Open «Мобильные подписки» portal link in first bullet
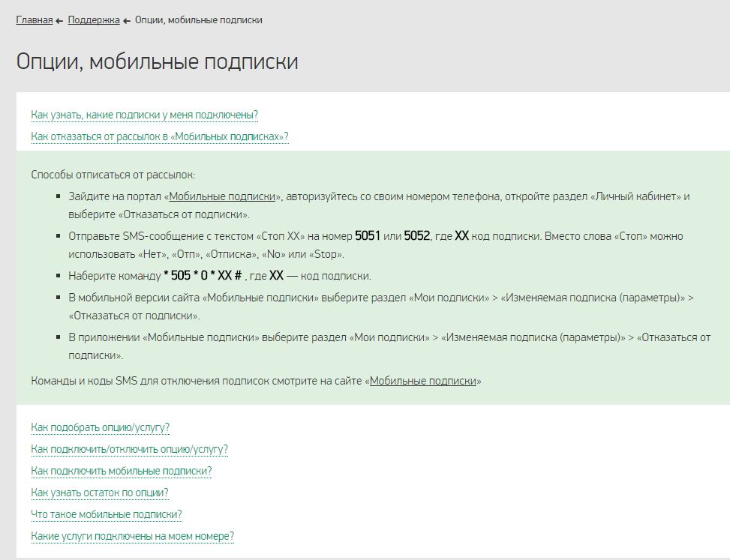Image resolution: width=730 pixels, height=560 pixels. (x=222, y=196)
